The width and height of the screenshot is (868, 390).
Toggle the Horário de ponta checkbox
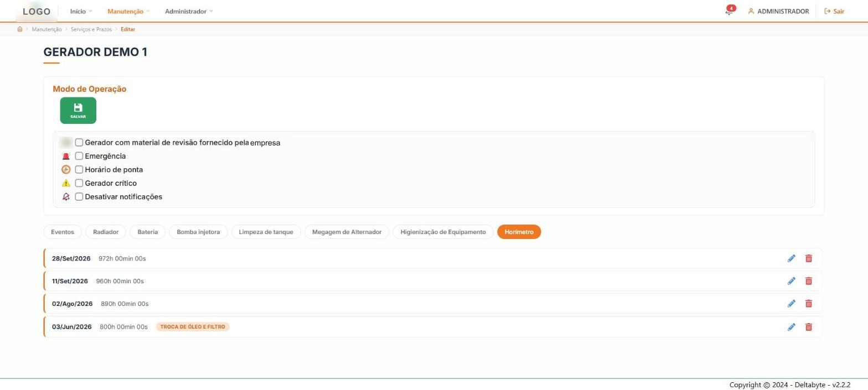[x=79, y=169]
